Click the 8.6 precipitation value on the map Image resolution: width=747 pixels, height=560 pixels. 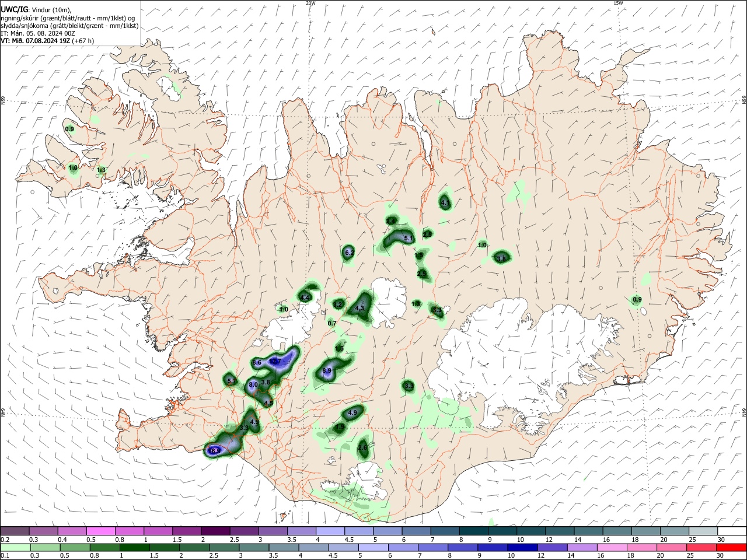(257, 362)
